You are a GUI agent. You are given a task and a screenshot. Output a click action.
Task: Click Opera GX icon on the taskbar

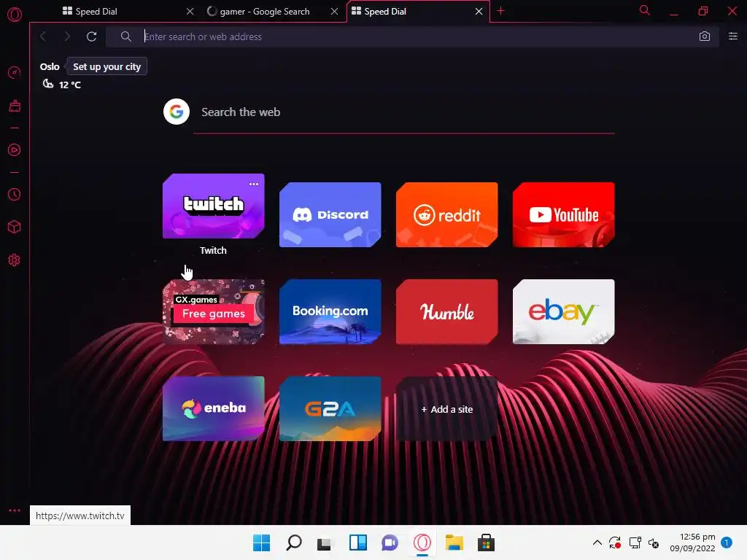[422, 542]
